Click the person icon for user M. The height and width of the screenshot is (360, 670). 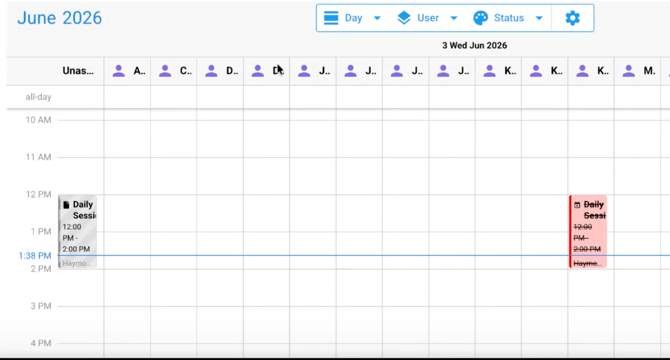[629, 71]
